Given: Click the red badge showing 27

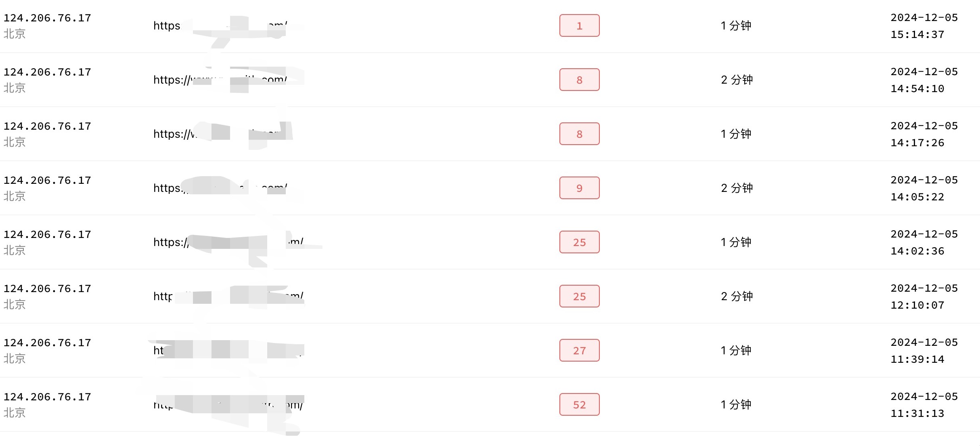Looking at the screenshot, I should tap(579, 351).
